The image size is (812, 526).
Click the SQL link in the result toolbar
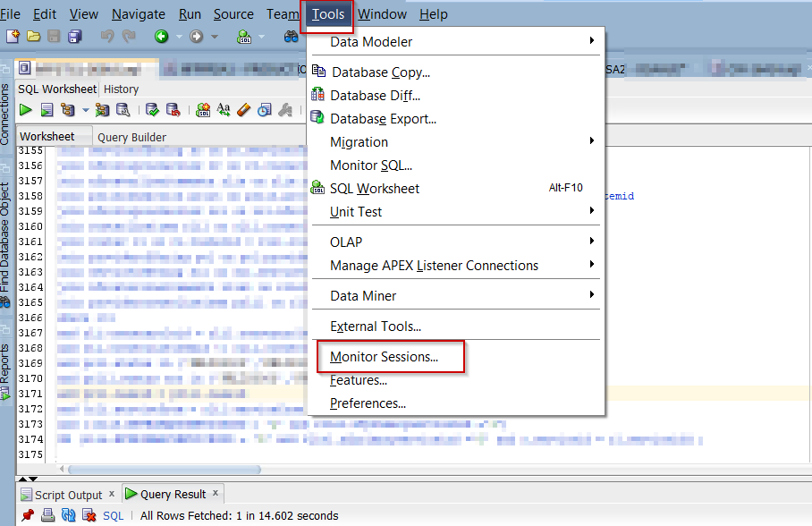tap(114, 515)
